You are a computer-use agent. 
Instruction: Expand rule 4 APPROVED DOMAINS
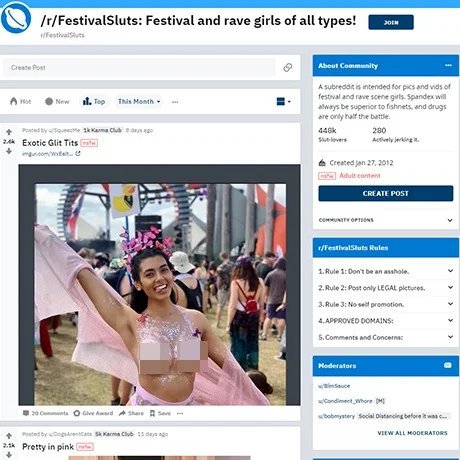click(x=386, y=321)
